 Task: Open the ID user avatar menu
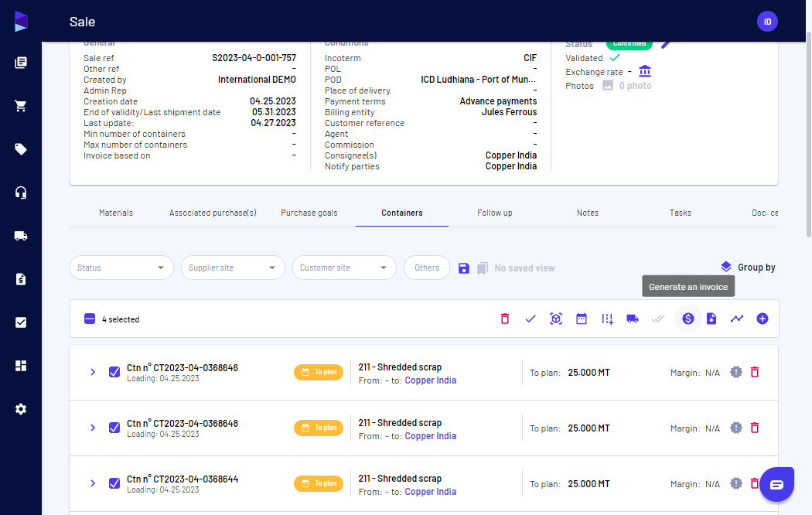(x=767, y=22)
